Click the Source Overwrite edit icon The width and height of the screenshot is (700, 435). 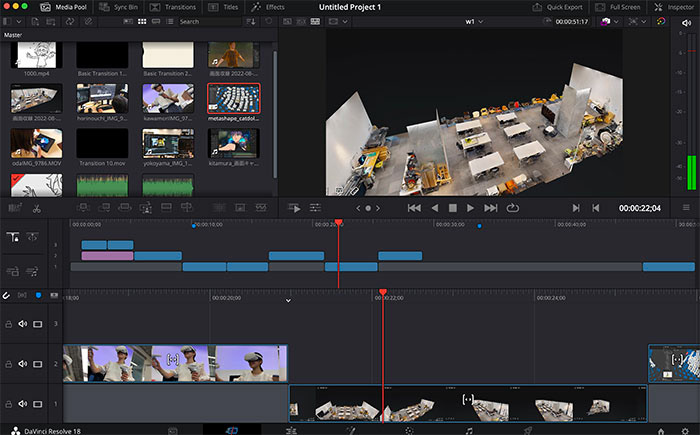187,207
